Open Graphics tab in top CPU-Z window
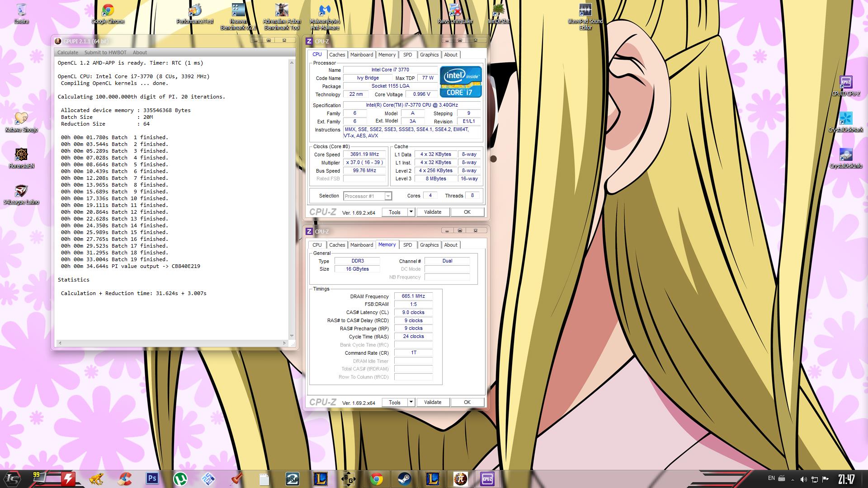868x488 pixels. point(429,55)
